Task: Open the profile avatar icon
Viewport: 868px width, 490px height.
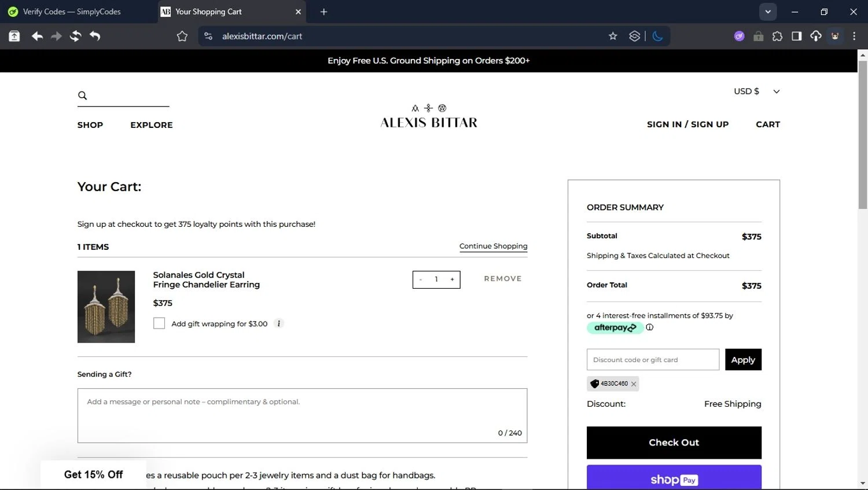Action: pos(835,36)
